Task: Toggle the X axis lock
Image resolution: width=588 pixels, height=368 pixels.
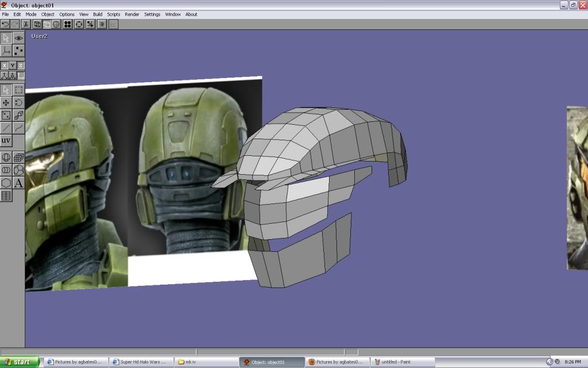Action: coord(4,66)
